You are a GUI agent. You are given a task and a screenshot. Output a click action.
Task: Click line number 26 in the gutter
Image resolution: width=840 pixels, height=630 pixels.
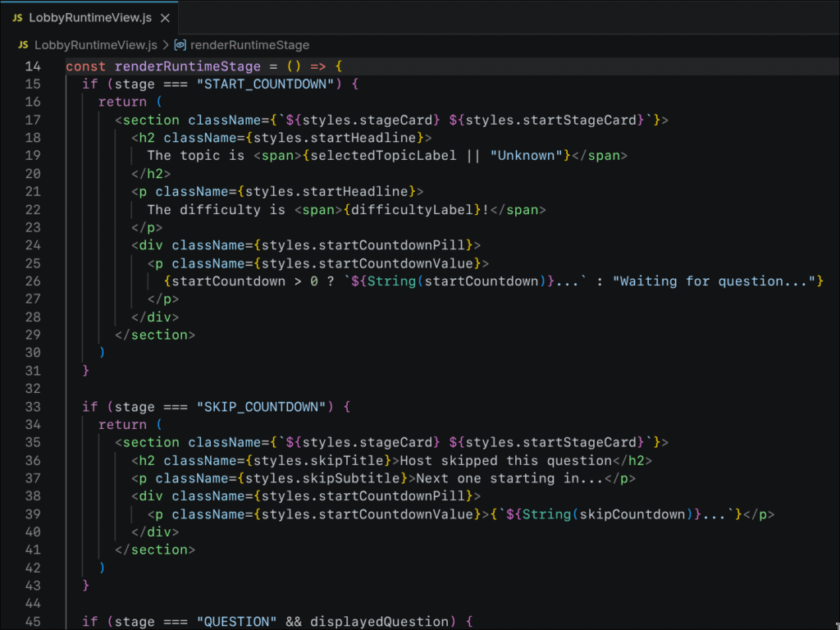[x=33, y=281]
